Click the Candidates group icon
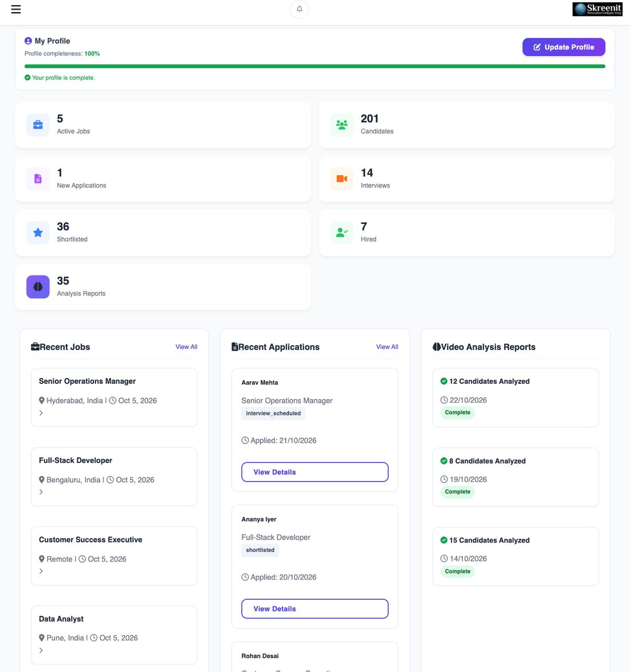Image resolution: width=630 pixels, height=672 pixels. pyautogui.click(x=341, y=125)
